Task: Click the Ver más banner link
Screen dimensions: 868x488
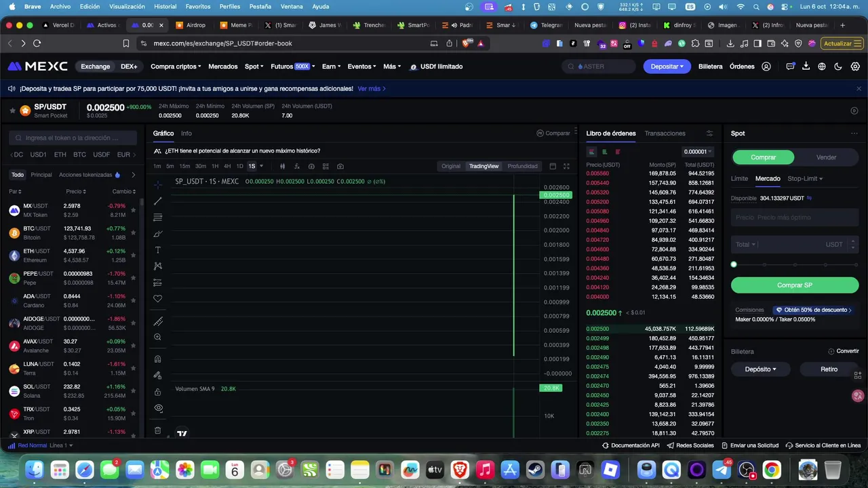Action: click(x=372, y=89)
